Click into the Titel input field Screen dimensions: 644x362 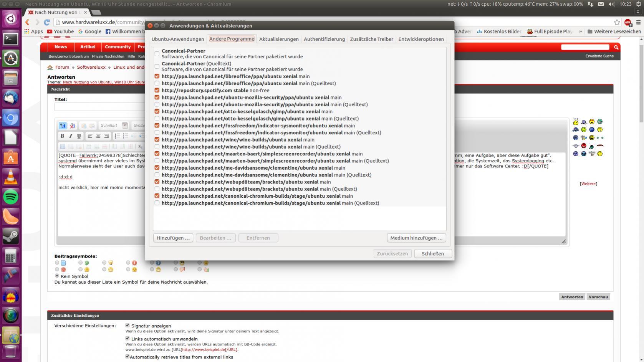(100, 107)
